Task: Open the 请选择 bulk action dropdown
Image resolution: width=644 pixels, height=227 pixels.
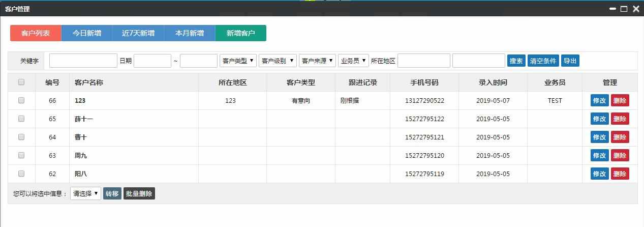Action: click(x=85, y=193)
